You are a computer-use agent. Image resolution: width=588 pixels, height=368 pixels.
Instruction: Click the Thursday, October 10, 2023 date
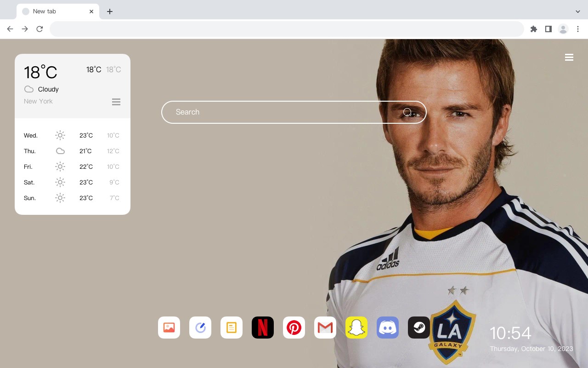tap(531, 349)
